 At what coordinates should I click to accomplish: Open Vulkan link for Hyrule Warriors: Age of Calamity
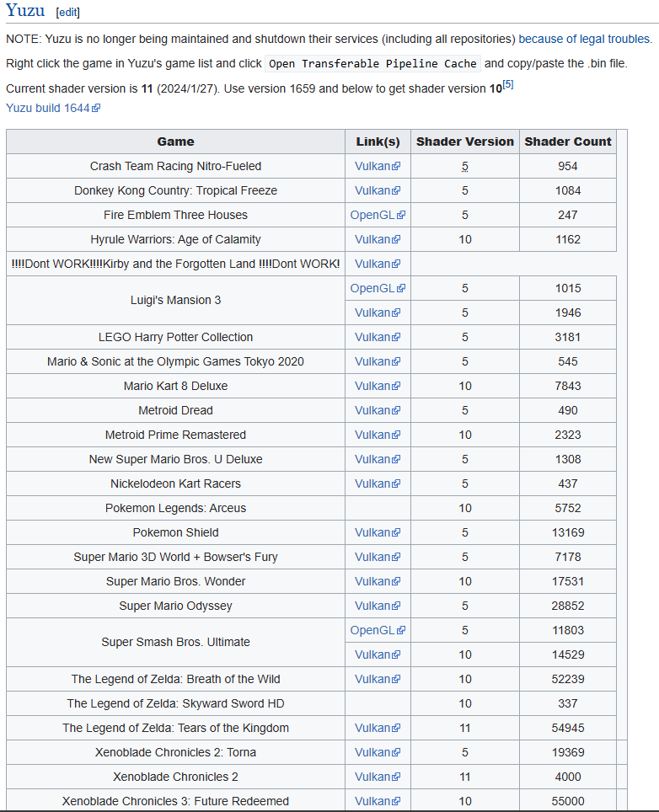tap(378, 239)
